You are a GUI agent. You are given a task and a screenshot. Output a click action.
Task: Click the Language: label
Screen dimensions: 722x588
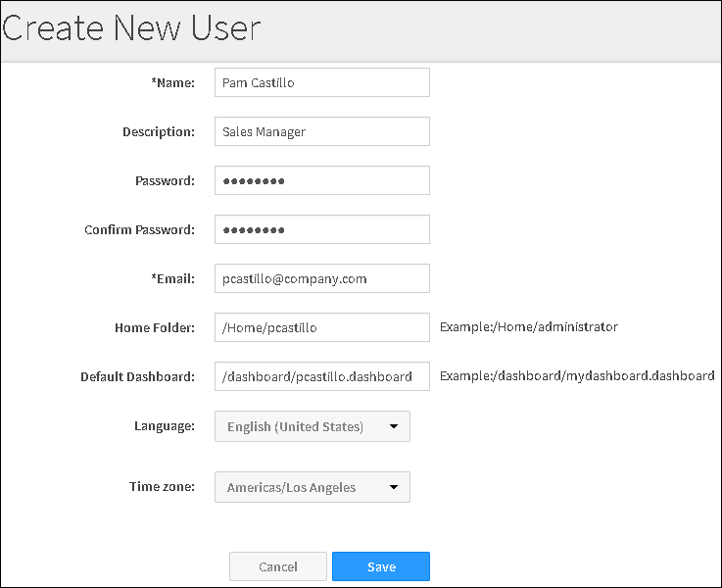coord(165,426)
